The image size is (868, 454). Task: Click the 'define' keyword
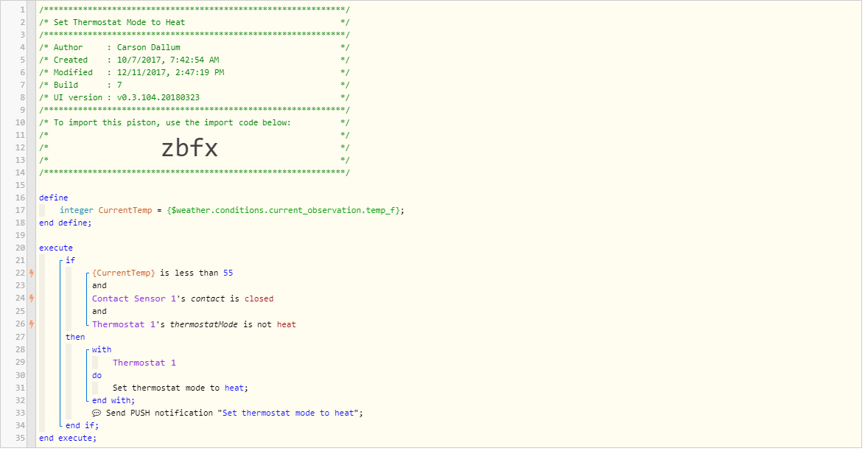pyautogui.click(x=54, y=198)
